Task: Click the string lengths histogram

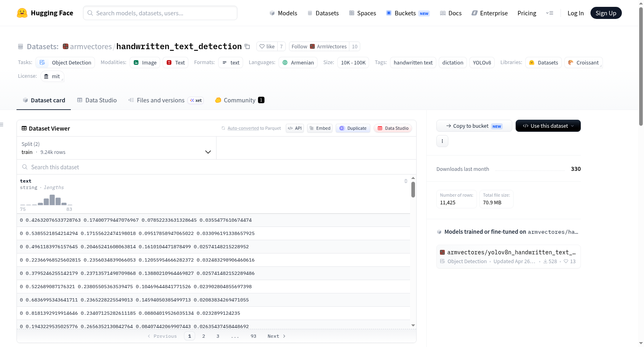Action: point(46,200)
